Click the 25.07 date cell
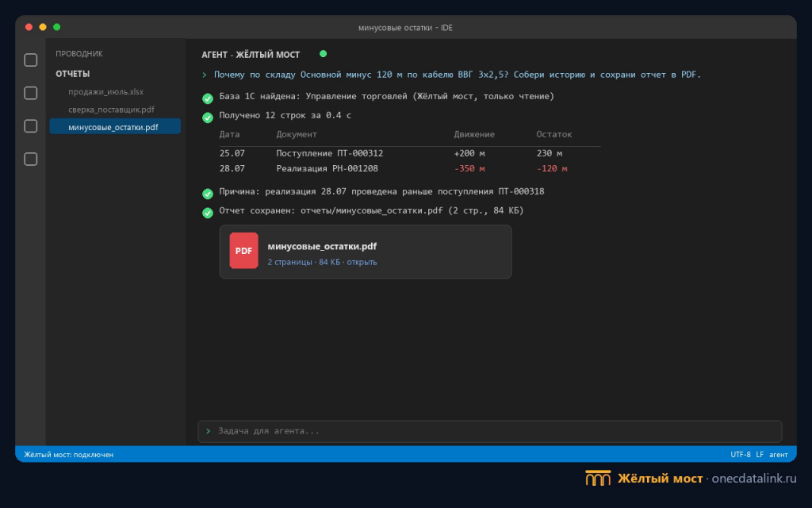Viewport: 812px width, 508px height. point(232,153)
